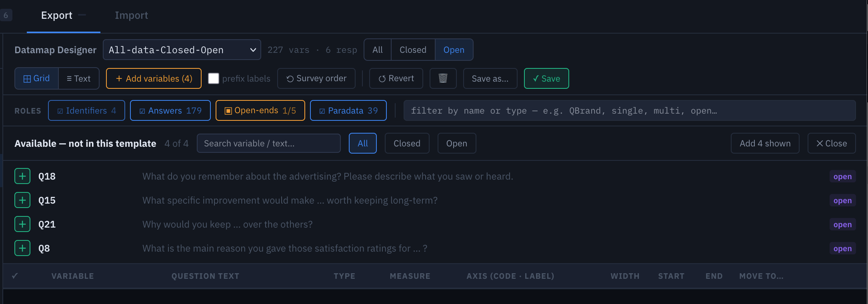Image resolution: width=868 pixels, height=304 pixels.
Task: Click the END column header
Action: (714, 276)
